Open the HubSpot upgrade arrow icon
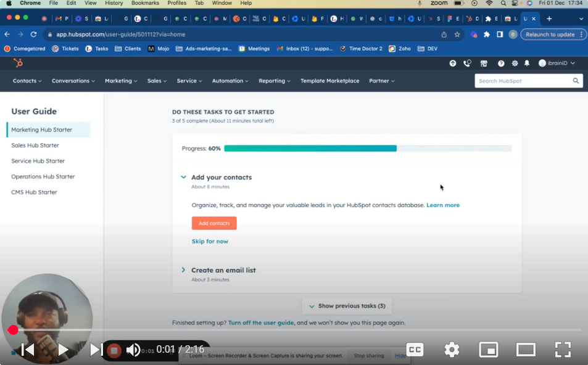Image resolution: width=588 pixels, height=365 pixels. point(453,64)
